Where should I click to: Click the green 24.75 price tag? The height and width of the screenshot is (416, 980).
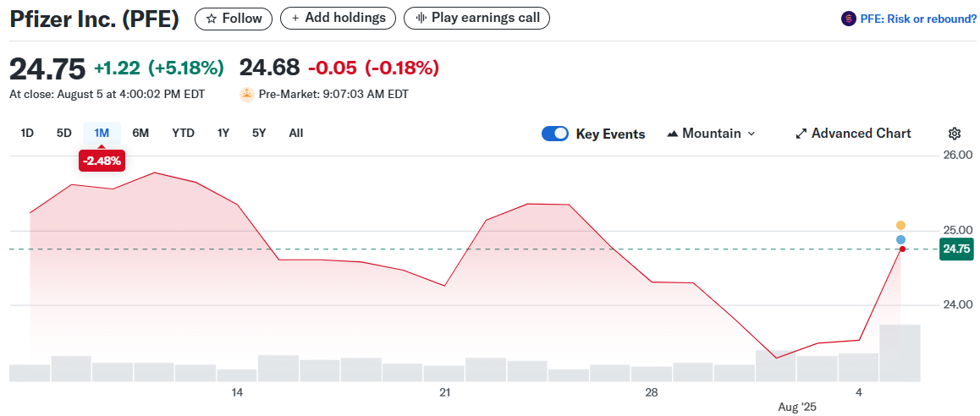tap(957, 249)
